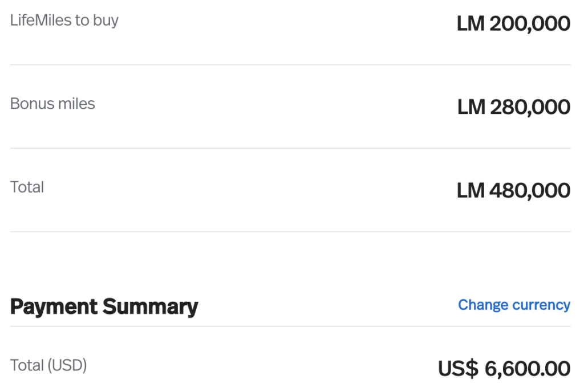
Task: Click the LM prefix before 200,000
Action: click(x=471, y=24)
